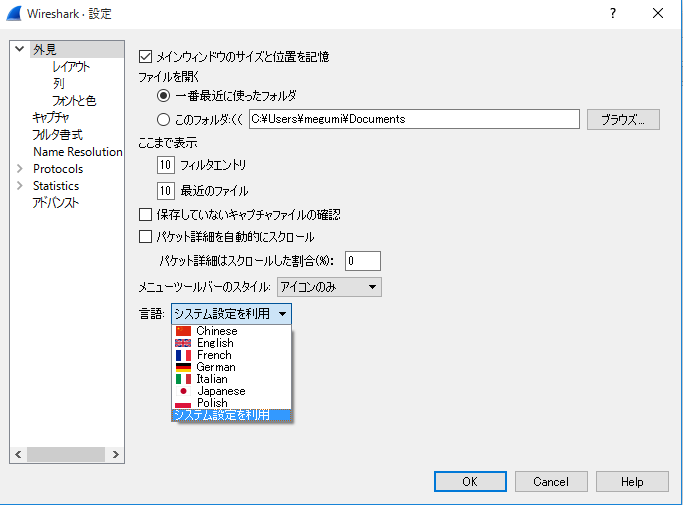This screenshot has height=505, width=683.
Task: Select 列 in the settings tree
Action: 59,83
